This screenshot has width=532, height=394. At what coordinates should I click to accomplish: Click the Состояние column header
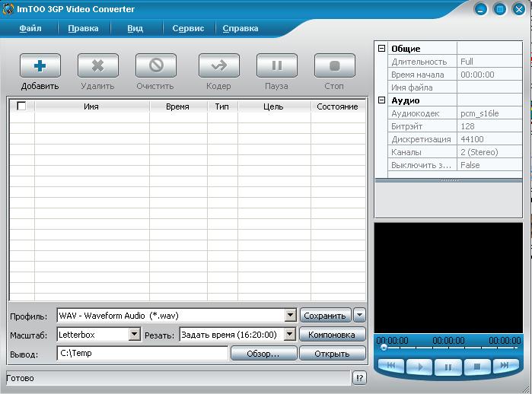coord(338,106)
